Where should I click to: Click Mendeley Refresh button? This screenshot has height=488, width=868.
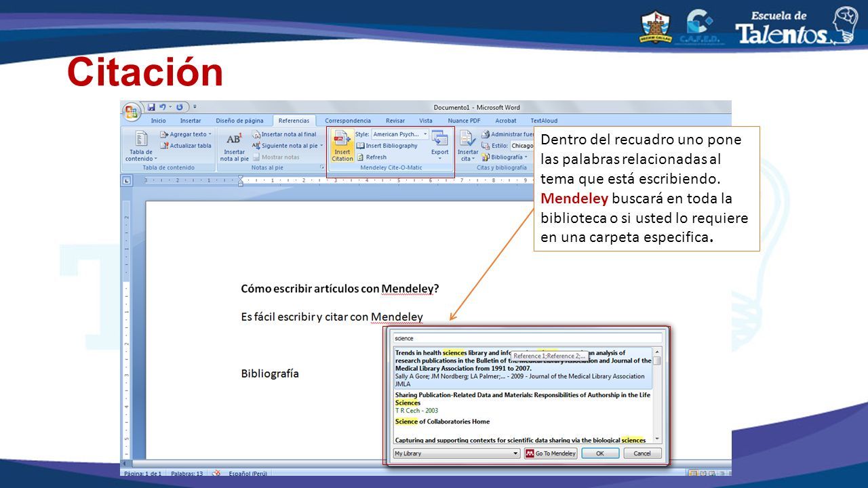tap(372, 157)
